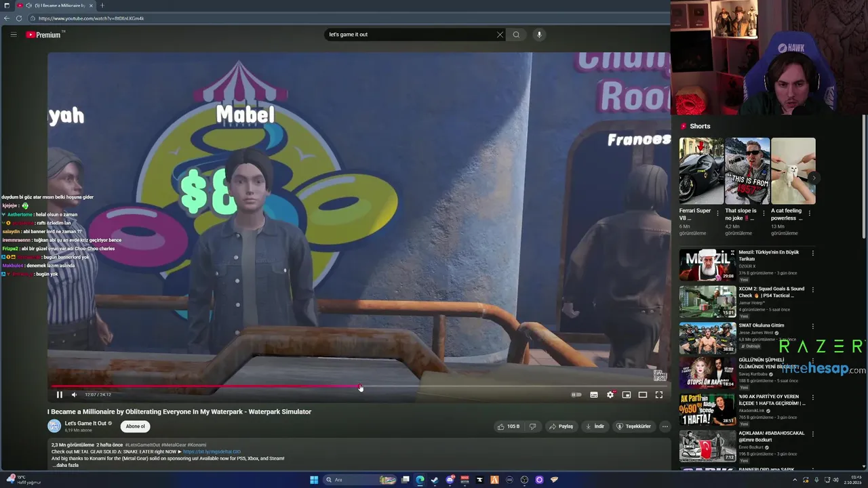Open XCOM 2: Squad Goals video title

pos(772,292)
